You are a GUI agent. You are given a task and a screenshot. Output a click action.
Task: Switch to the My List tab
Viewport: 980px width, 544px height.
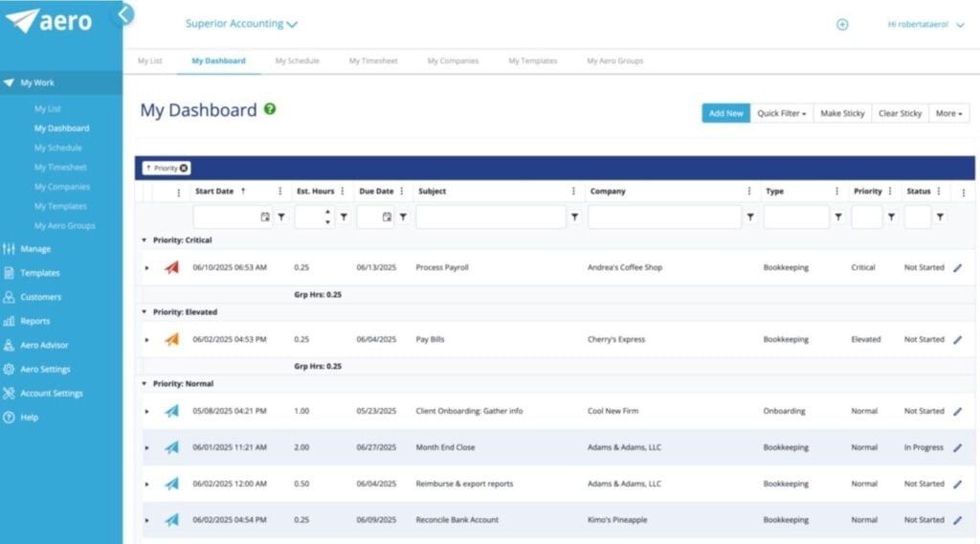pos(150,60)
